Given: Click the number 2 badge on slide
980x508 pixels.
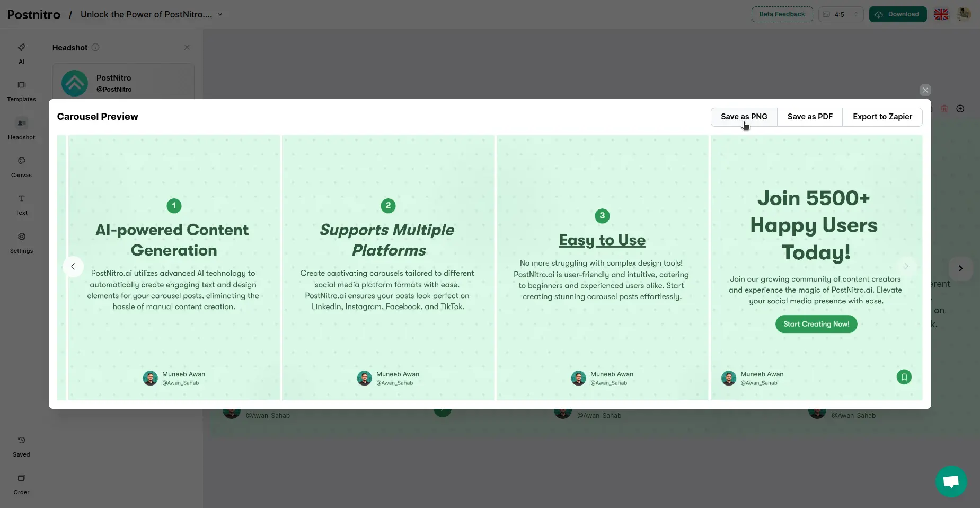Looking at the screenshot, I should click(388, 206).
